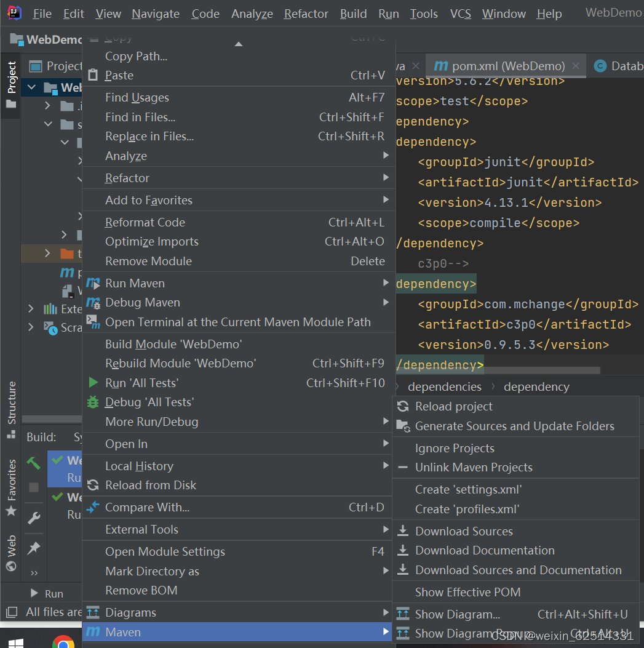Expand the External Libraries tree node
644x648 pixels.
coord(31,309)
